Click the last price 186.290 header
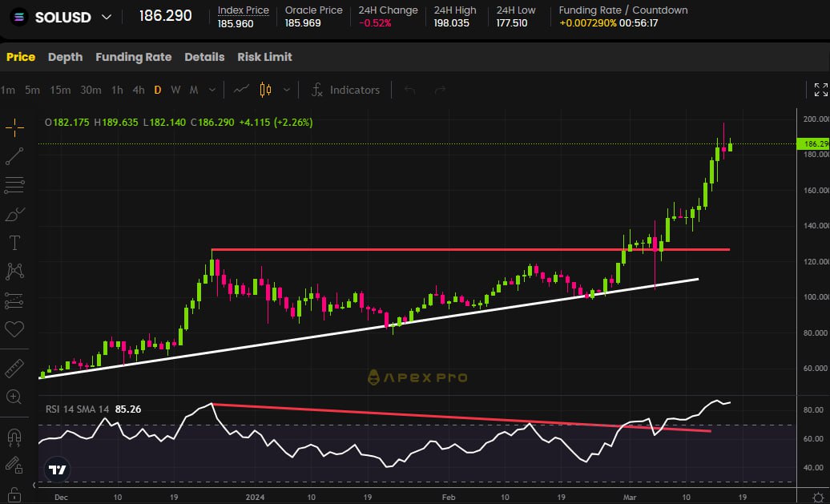 pos(166,16)
